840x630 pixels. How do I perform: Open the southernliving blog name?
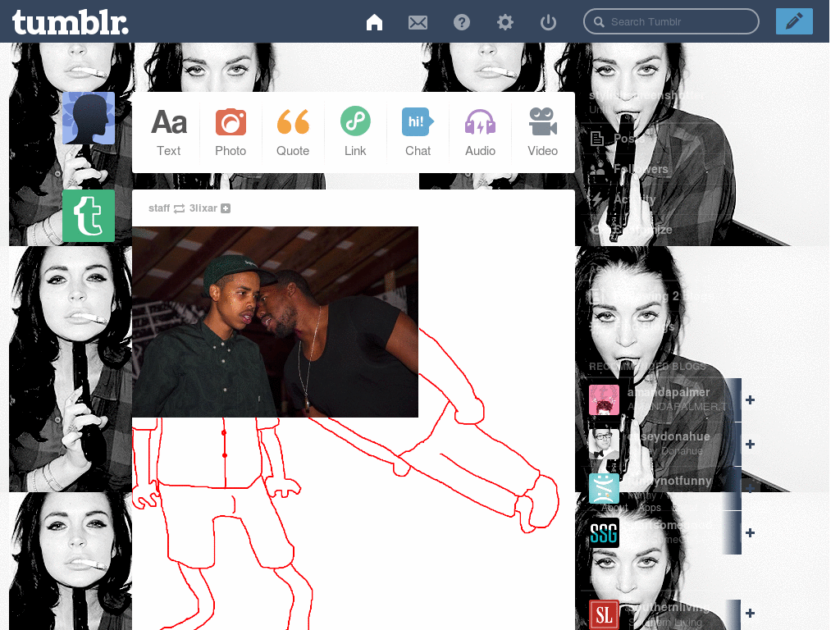tap(668, 607)
